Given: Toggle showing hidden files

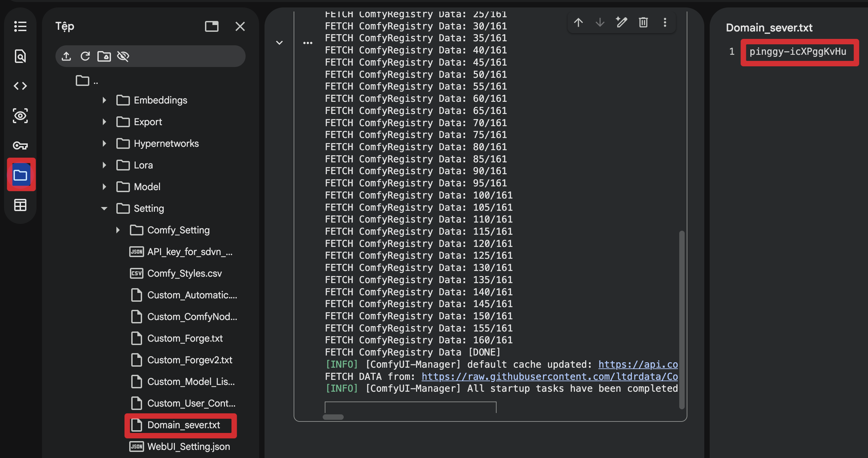Looking at the screenshot, I should [123, 56].
